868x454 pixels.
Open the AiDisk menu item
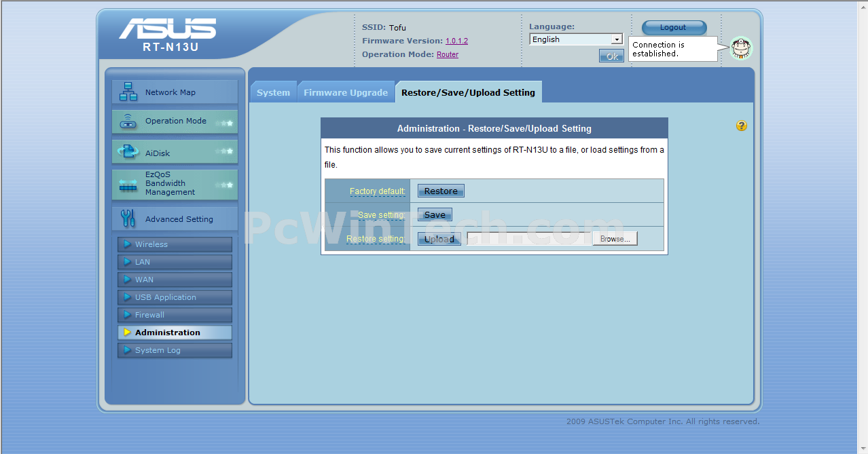click(x=175, y=152)
